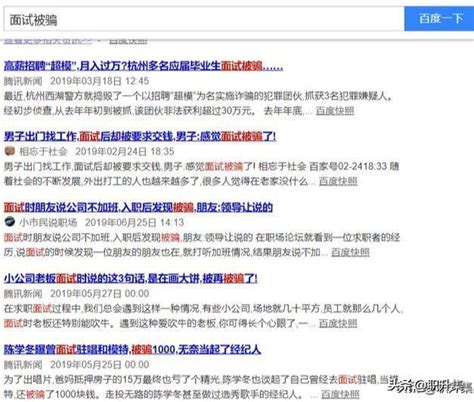Open 百度快照 link for the 不加班 result

pos(350,252)
